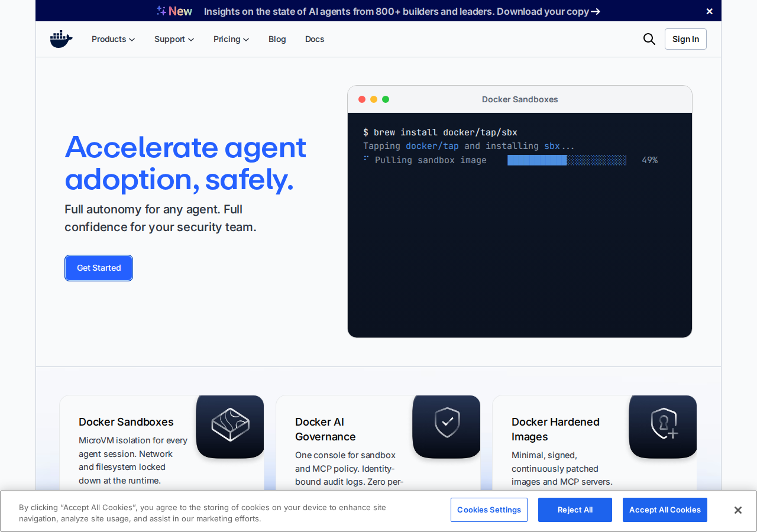Expand the Products menu

114,39
